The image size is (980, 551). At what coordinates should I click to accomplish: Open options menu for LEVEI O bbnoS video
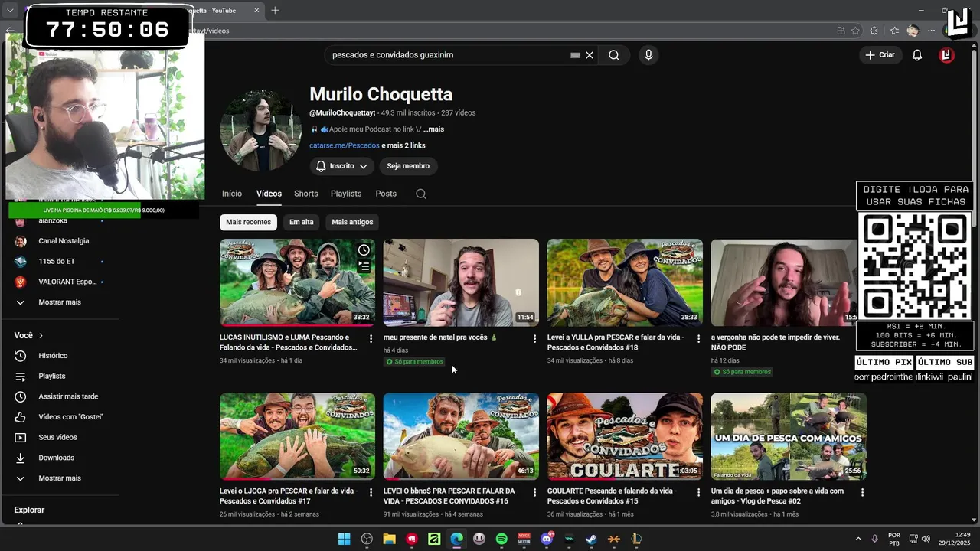535,492
